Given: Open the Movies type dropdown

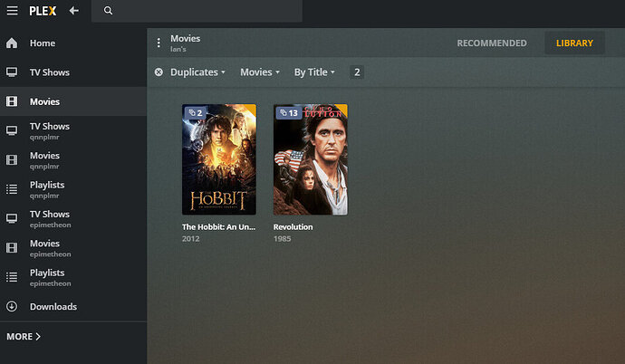Looking at the screenshot, I should click(x=259, y=72).
